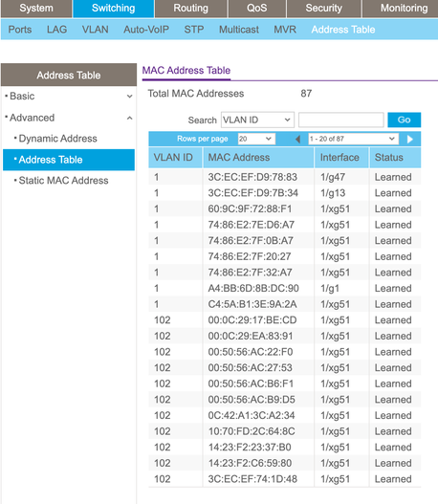Open the Security tab
Screen dimensions: 438x504
pos(323,8)
